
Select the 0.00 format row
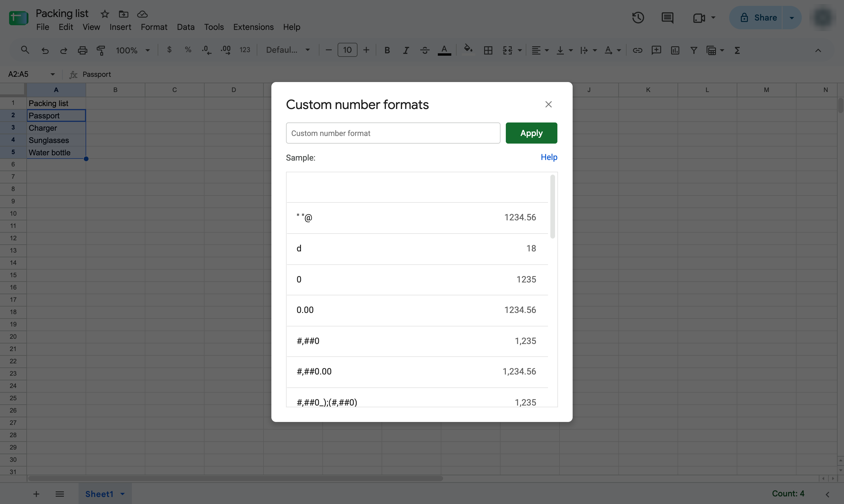417,310
